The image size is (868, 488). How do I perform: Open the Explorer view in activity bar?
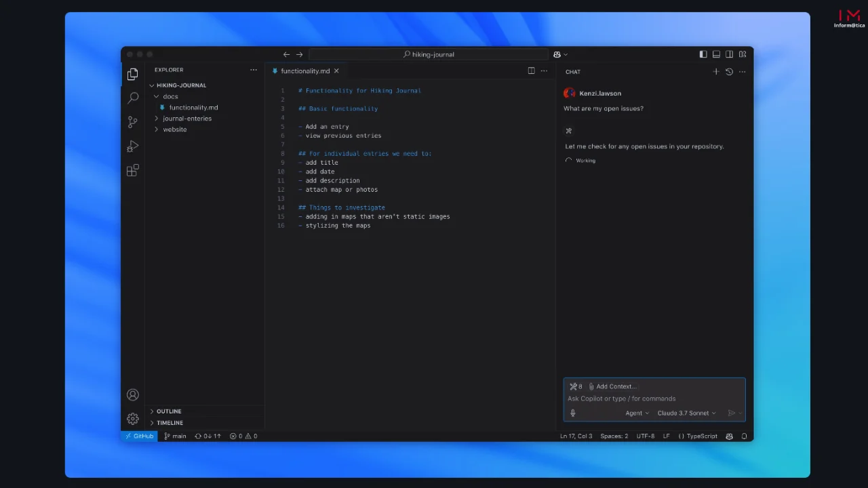[x=133, y=74]
